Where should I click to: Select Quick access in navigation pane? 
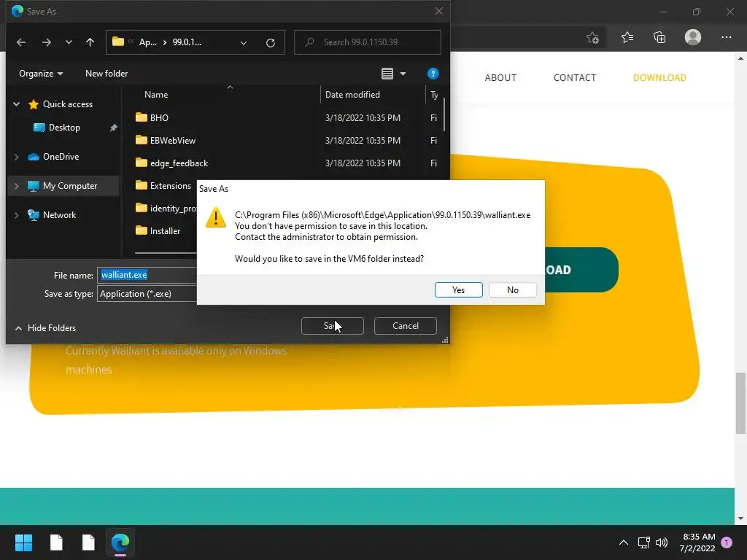(x=68, y=104)
